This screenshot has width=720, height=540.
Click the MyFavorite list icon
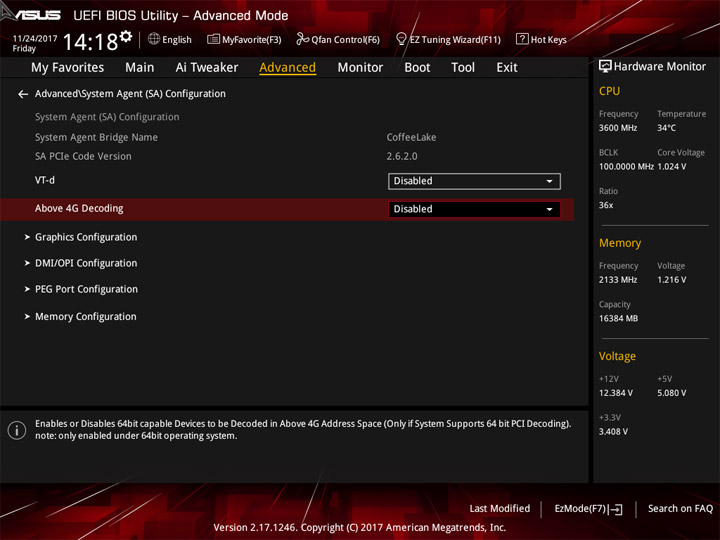click(x=213, y=39)
